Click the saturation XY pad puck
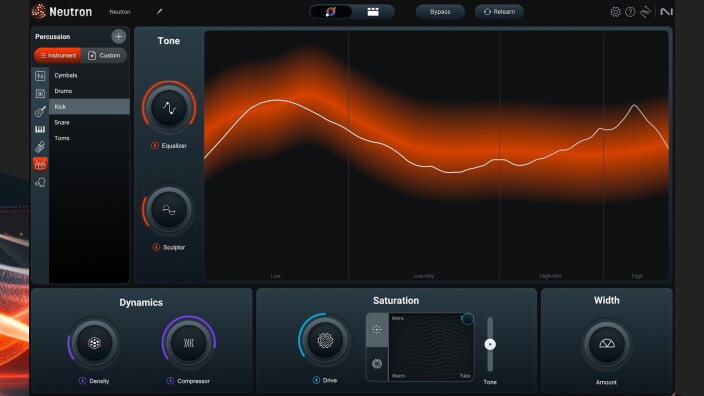Screen dimensions: 704x396 (467, 319)
